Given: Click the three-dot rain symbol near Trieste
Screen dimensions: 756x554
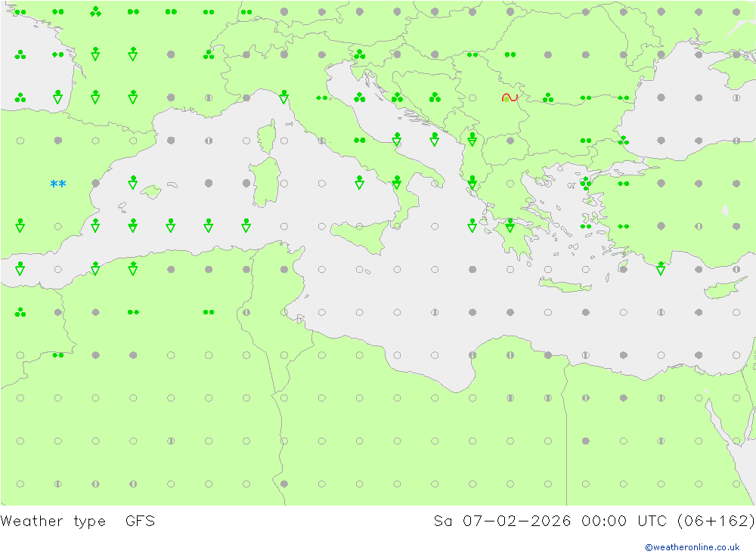Looking at the screenshot, I should [x=360, y=54].
